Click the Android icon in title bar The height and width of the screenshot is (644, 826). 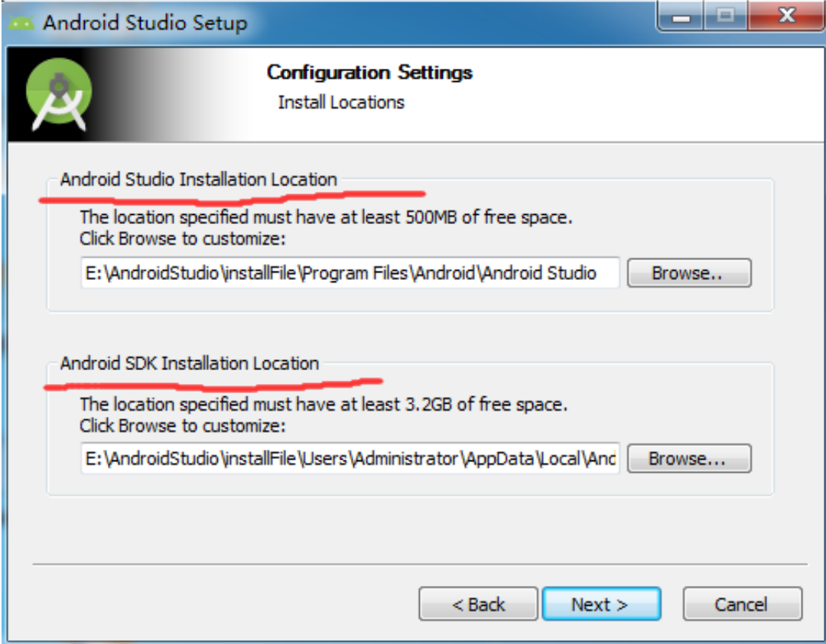pos(21,23)
